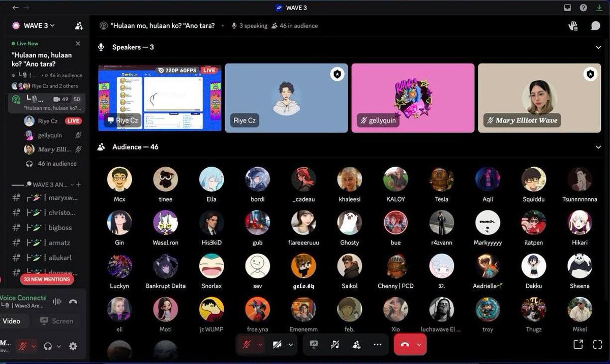The width and height of the screenshot is (610, 364).
Task: Toggle the microphone mute in the bottom bar
Action: coord(247,344)
